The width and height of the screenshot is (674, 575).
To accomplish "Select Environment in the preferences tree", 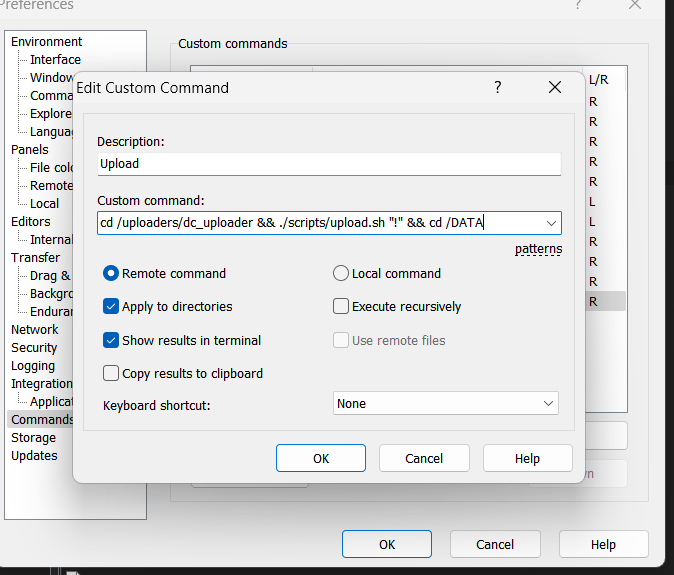I will point(47,42).
